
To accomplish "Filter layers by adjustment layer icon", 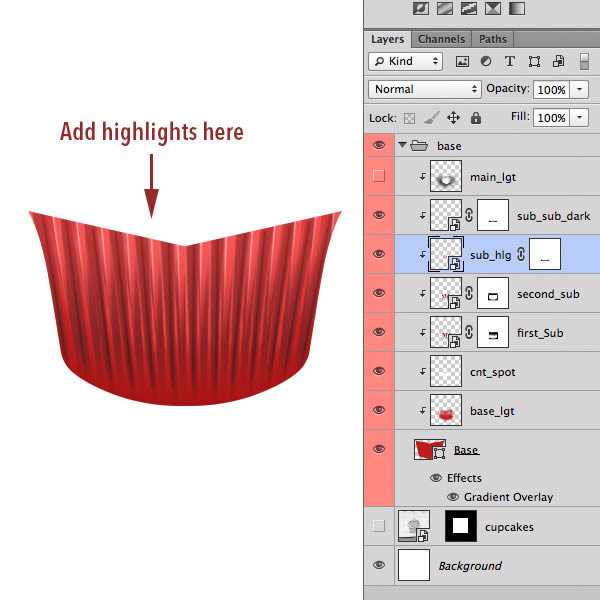I will (487, 62).
